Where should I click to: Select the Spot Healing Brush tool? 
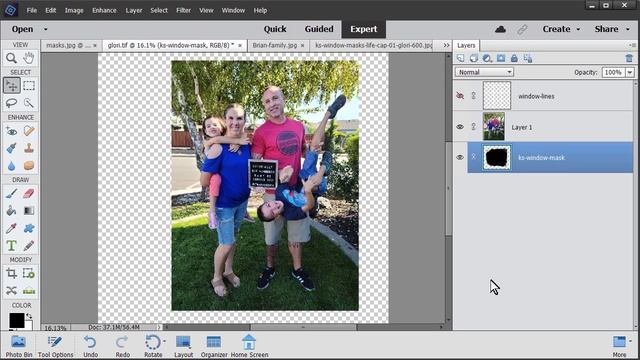[x=29, y=131]
